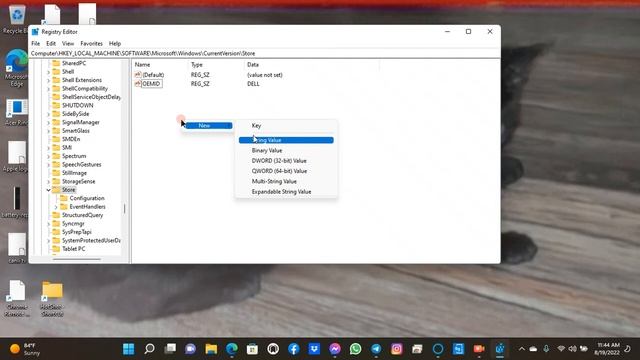Expand the Syncmgr key
The height and width of the screenshot is (360, 640).
[x=49, y=224]
